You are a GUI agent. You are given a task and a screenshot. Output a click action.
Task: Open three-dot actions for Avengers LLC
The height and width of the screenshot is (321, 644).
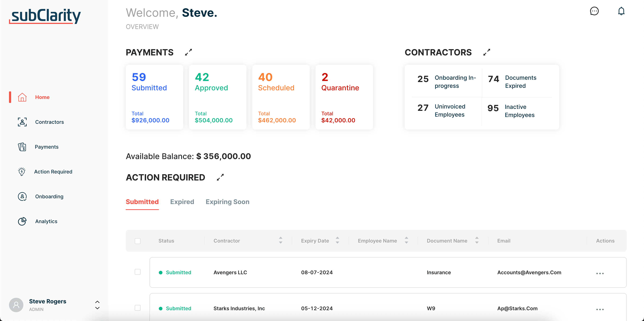(600, 273)
